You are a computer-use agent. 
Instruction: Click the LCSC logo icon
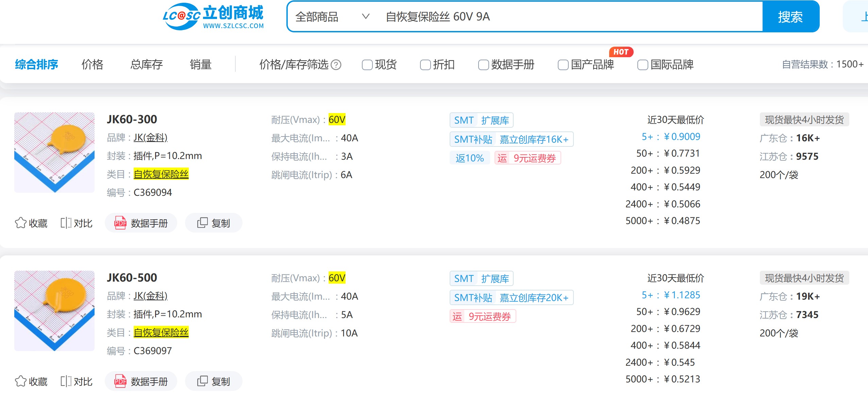point(181,16)
